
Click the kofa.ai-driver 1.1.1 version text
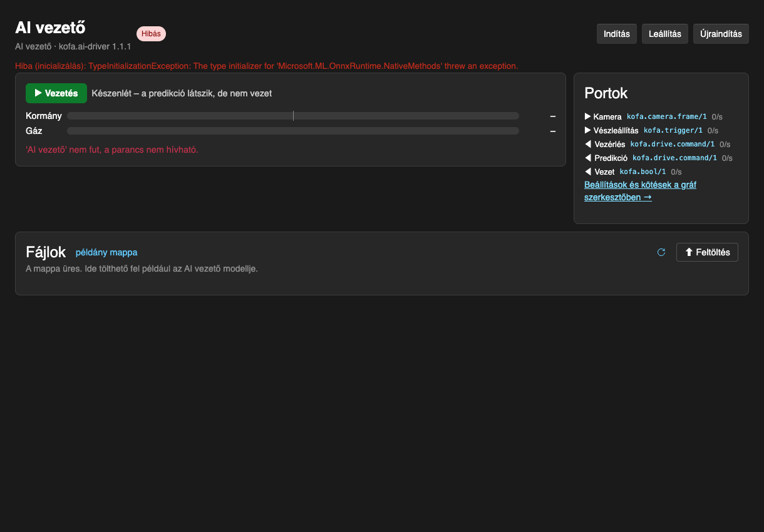tap(95, 47)
